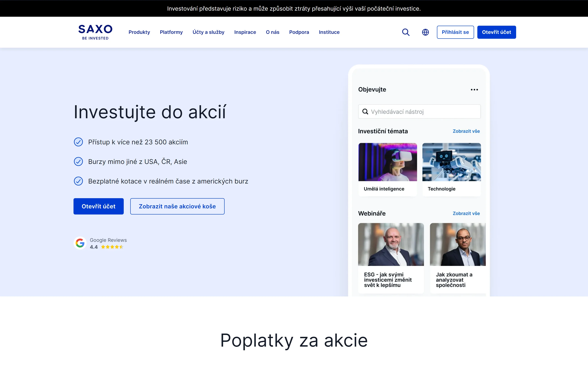Click Zobrazit naše akciové koše
The width and height of the screenshot is (588, 367).
177,206
